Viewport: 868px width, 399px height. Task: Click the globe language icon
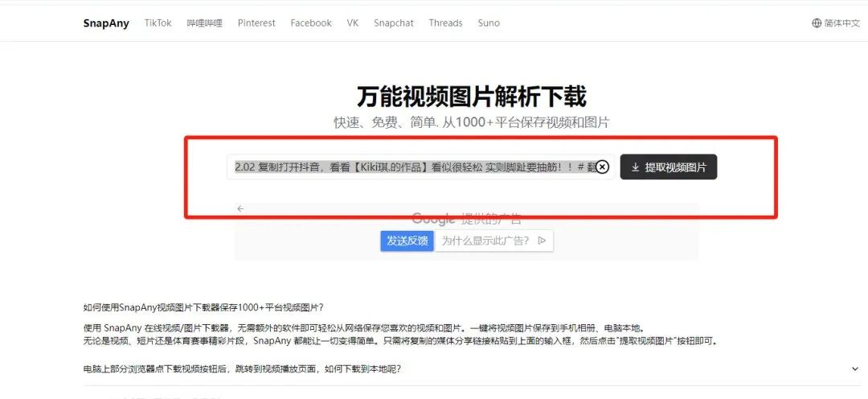point(817,23)
